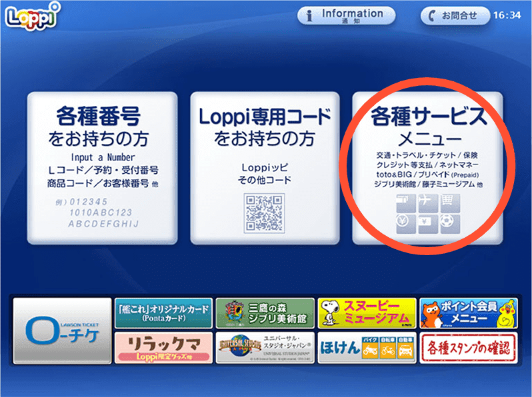Tap the Snoopy character icon
532x397 pixels.
pos(329,313)
